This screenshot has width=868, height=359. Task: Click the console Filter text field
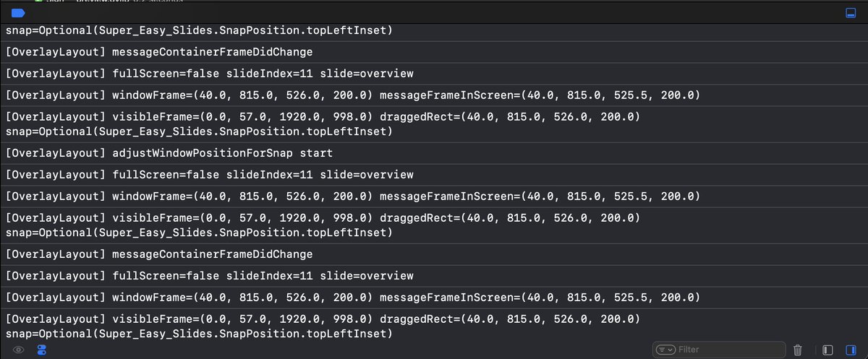pos(727,350)
